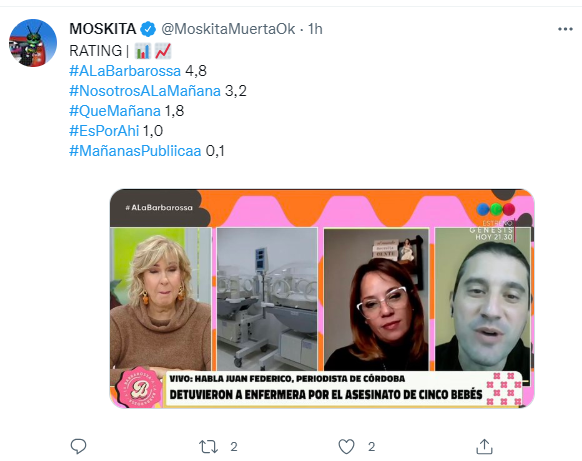Click the reply speech bubble icon
The height and width of the screenshot is (461, 582).
(x=78, y=446)
